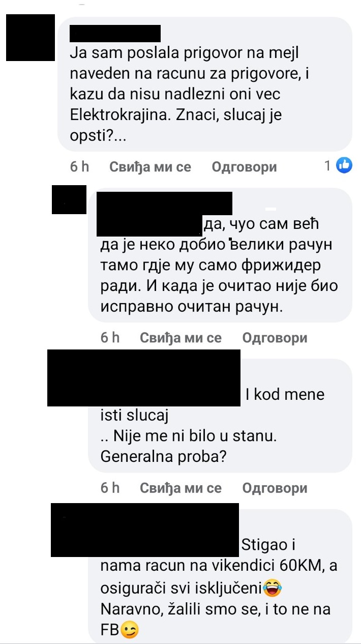Open the redacted name before 'I kod mene'

[143, 378]
